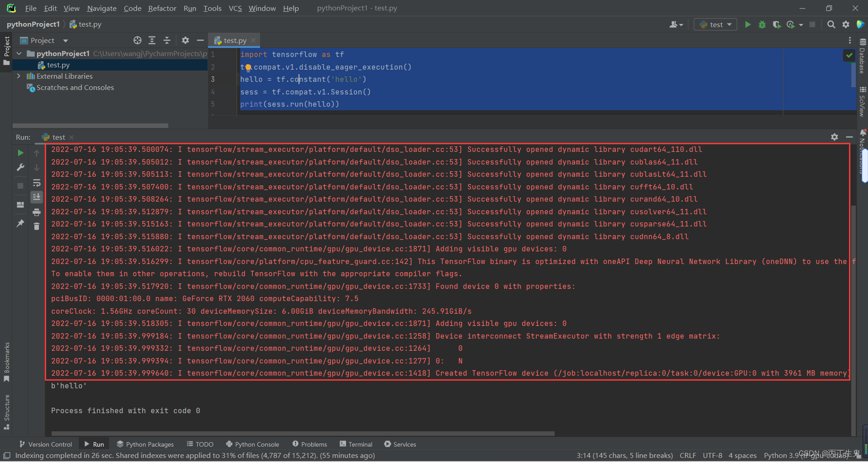
Task: Toggle soft-wrap in the console
Action: [37, 183]
